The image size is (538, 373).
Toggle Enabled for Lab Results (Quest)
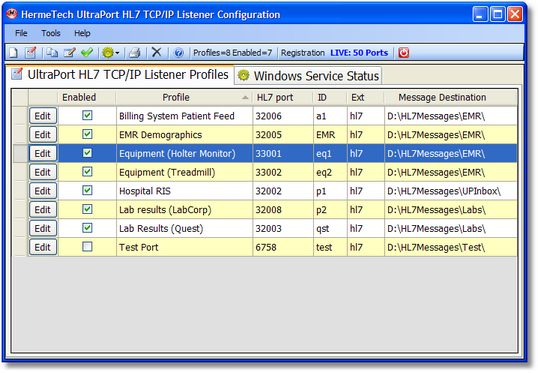click(x=87, y=228)
